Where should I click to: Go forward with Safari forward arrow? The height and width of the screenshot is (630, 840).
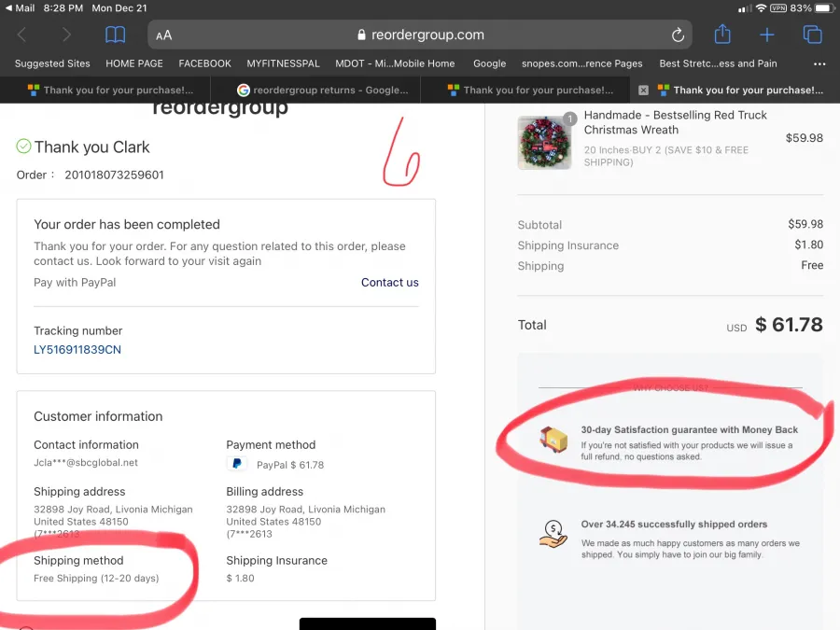pos(66,35)
